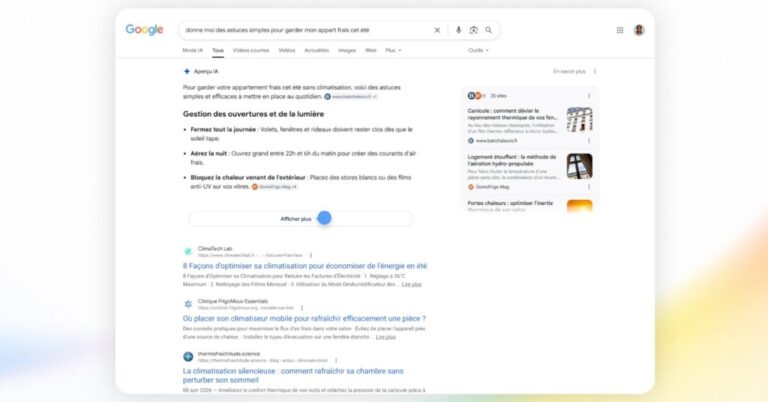Click bullet text Aérez la nuit
The height and width of the screenshot is (402, 768).
[x=209, y=153]
